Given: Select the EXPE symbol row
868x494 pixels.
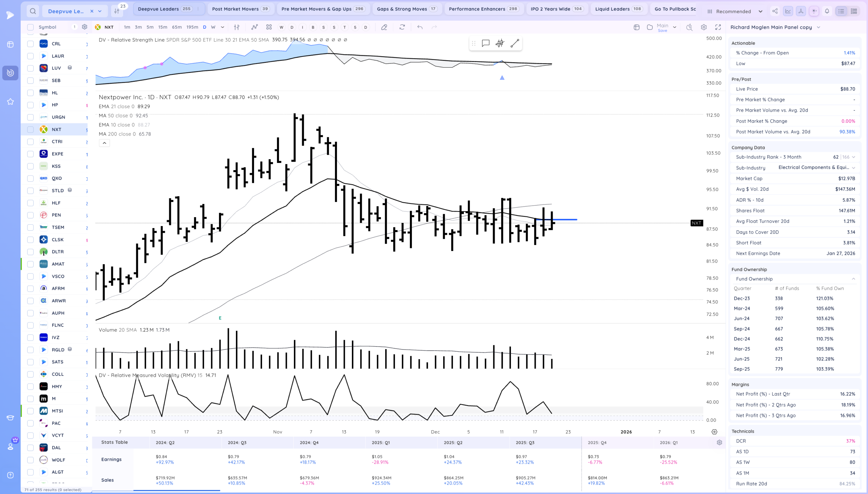Looking at the screenshot, I should (57, 154).
